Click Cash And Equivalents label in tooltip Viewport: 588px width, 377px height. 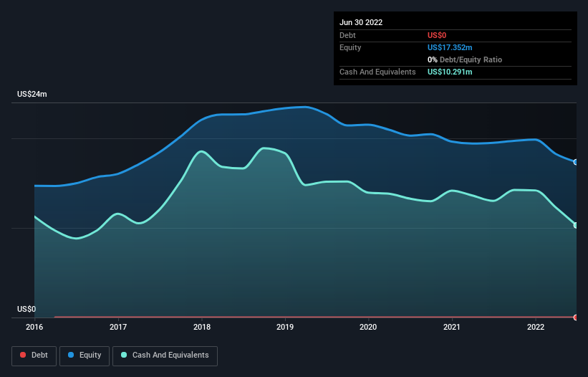tap(377, 72)
